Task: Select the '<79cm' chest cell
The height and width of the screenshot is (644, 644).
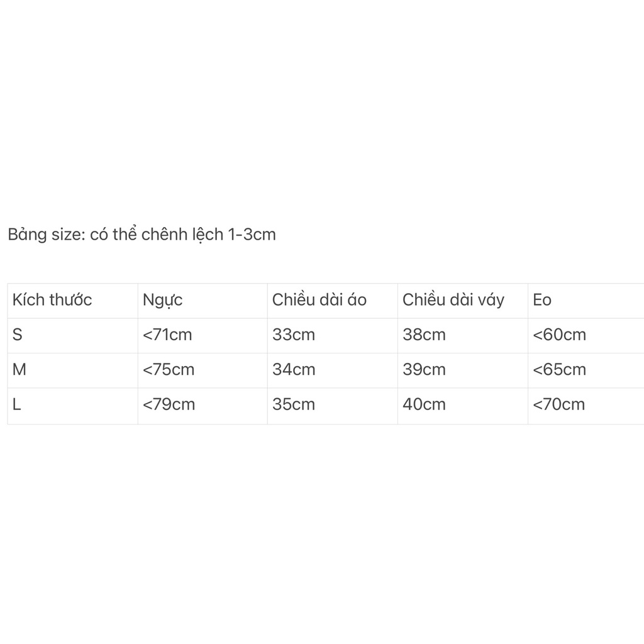Action: click(169, 404)
